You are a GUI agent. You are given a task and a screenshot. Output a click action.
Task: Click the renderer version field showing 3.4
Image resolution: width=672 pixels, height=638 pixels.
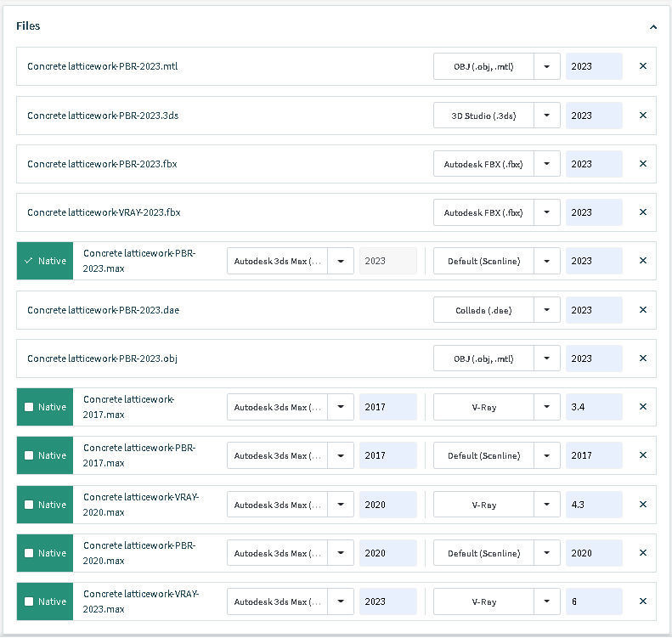click(x=593, y=407)
